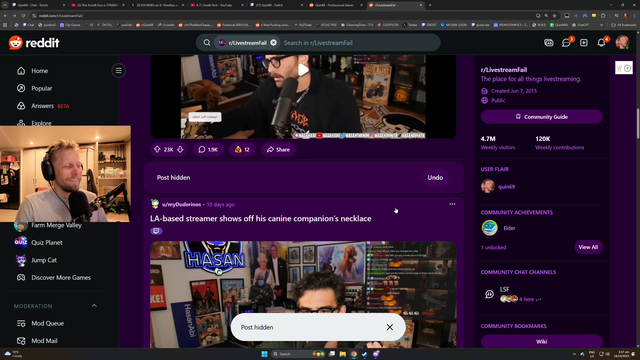This screenshot has height=360, width=640.
Task: Open the notifications bell
Action: point(602,42)
